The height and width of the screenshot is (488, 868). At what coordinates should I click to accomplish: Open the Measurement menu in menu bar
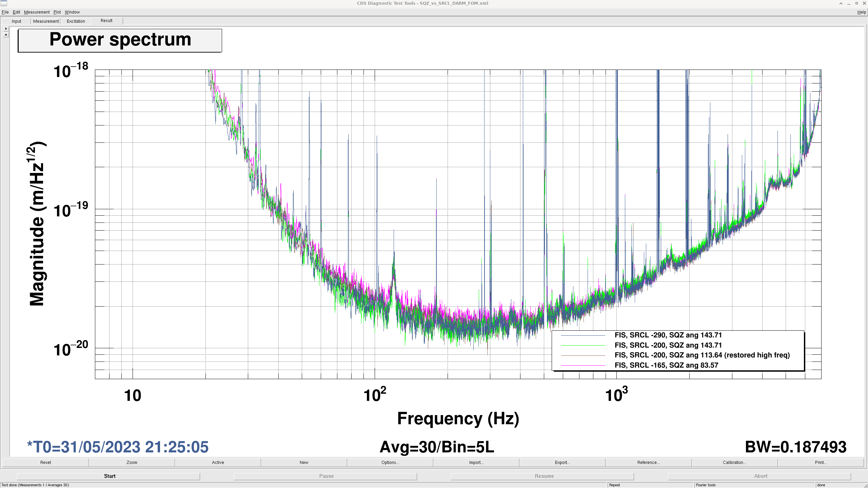(37, 12)
